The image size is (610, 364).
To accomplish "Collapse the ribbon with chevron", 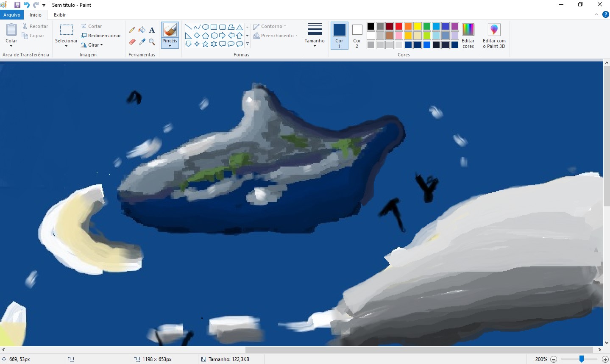I will click(596, 14).
